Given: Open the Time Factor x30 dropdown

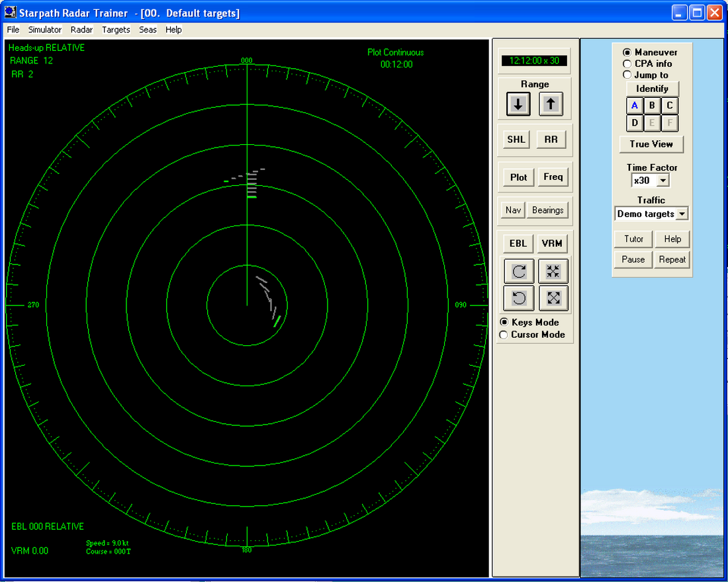Looking at the screenshot, I should [x=651, y=179].
